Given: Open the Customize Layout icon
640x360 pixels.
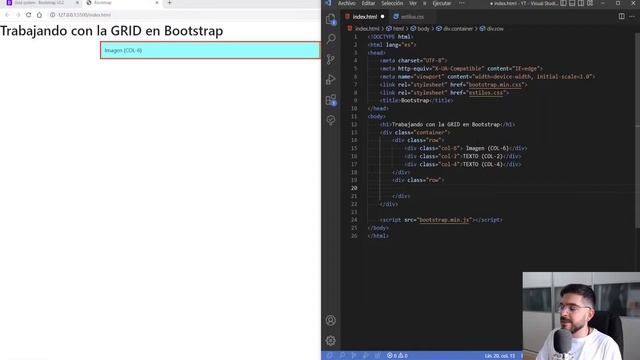Looking at the screenshot, I should [590, 3].
